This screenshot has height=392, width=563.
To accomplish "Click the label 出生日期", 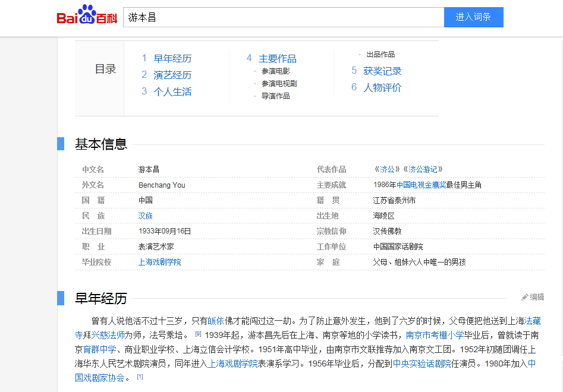I will (x=96, y=231).
